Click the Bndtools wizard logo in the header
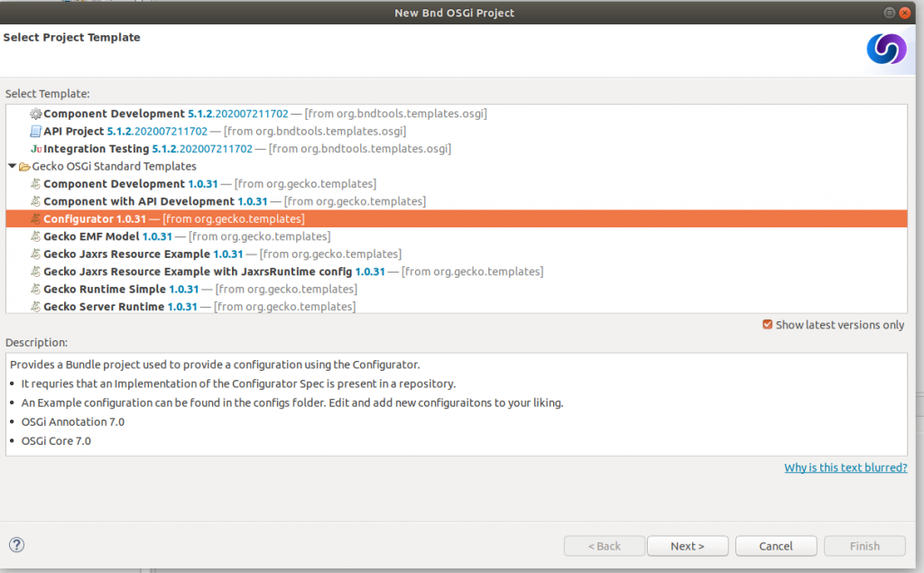The width and height of the screenshot is (924, 573). [x=886, y=49]
